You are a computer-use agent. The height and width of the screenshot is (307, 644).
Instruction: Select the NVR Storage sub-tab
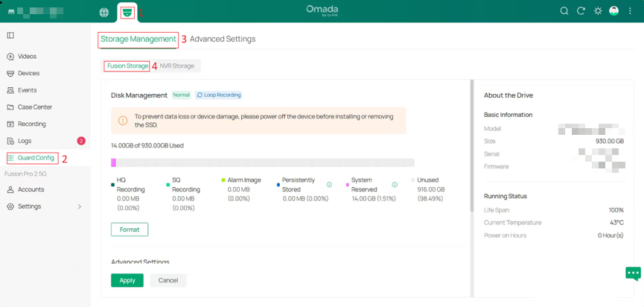(x=176, y=66)
